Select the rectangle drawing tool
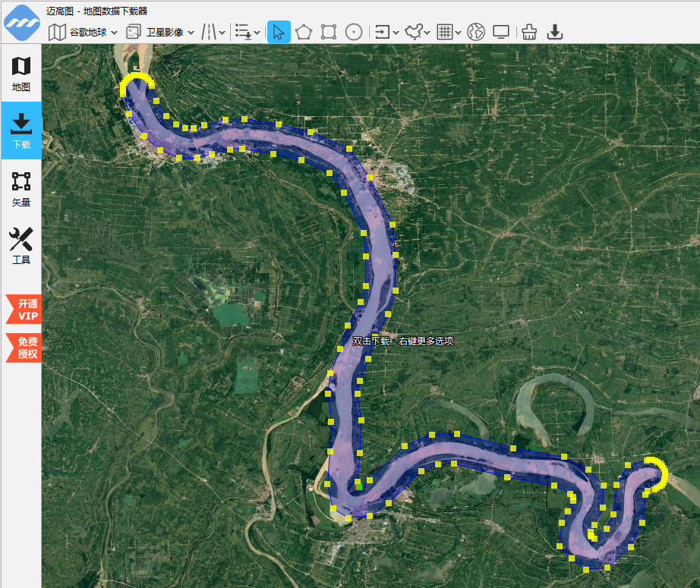The height and width of the screenshot is (588, 700). (x=329, y=32)
